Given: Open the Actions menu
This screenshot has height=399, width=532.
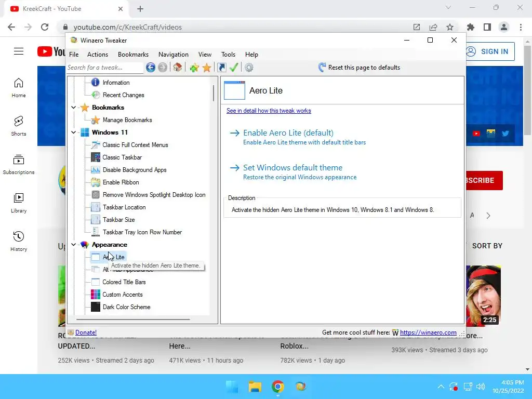Looking at the screenshot, I should (x=98, y=54).
